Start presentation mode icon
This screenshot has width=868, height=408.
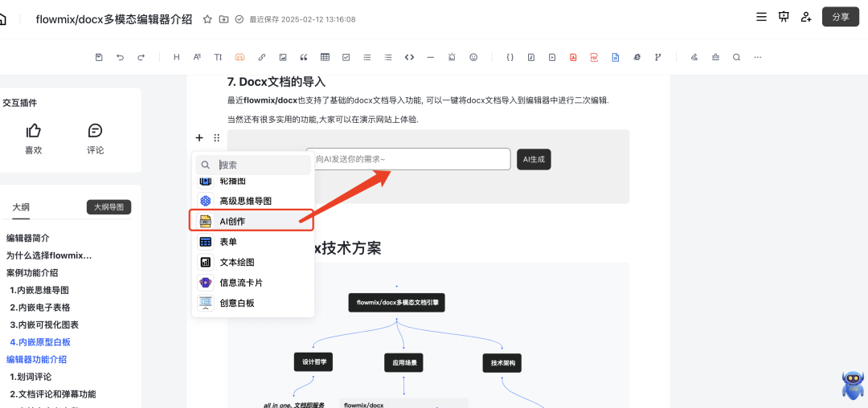tap(784, 17)
